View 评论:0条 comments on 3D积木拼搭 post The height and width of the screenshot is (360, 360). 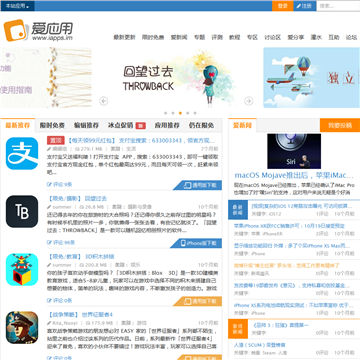[60, 300]
